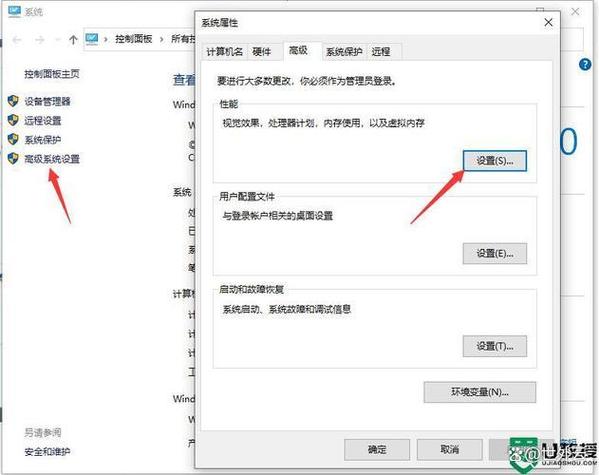Go back in the System window

point(17,39)
